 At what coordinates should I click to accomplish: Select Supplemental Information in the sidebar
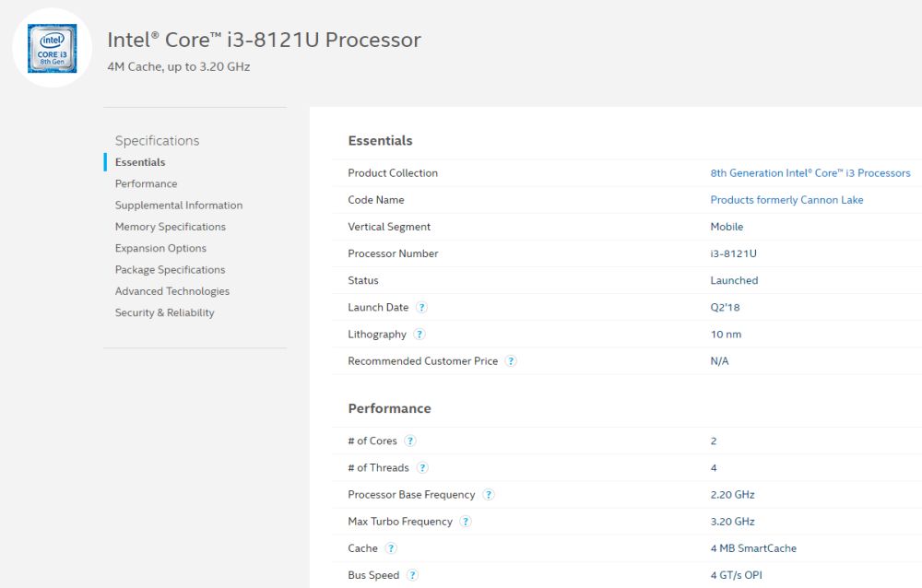pos(178,205)
